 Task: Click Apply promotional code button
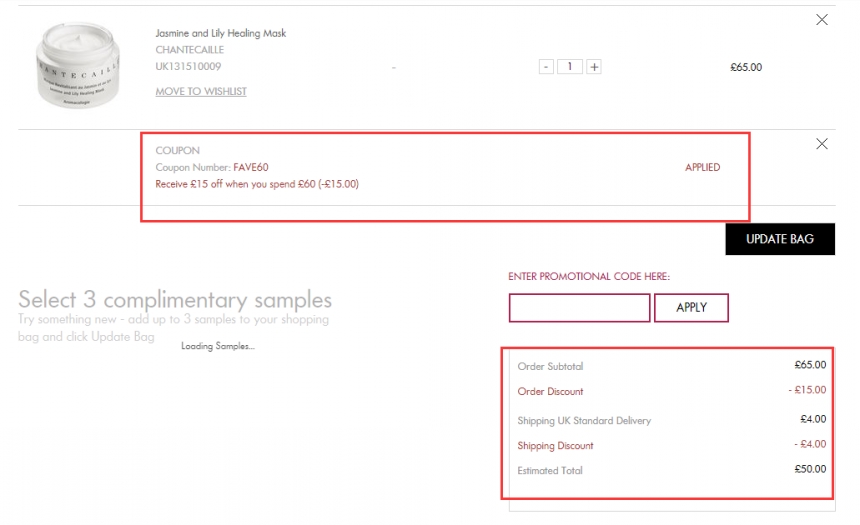point(691,308)
